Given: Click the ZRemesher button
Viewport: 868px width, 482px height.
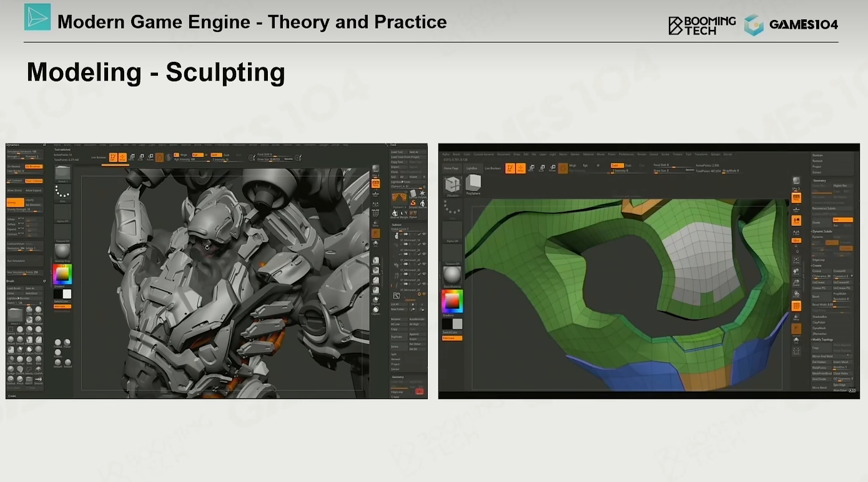Looking at the screenshot, I should pos(820,333).
